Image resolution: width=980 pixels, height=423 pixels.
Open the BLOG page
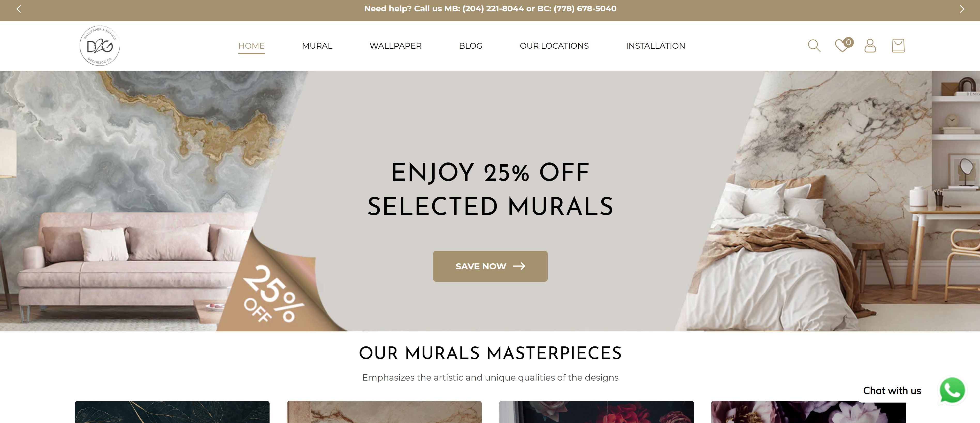click(x=471, y=46)
